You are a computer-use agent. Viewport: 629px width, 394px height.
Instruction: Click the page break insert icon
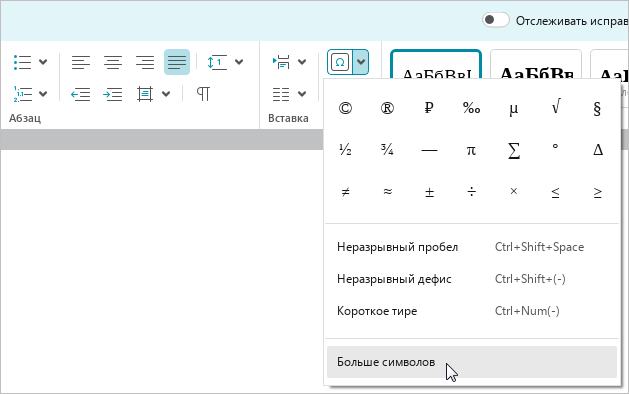(282, 62)
